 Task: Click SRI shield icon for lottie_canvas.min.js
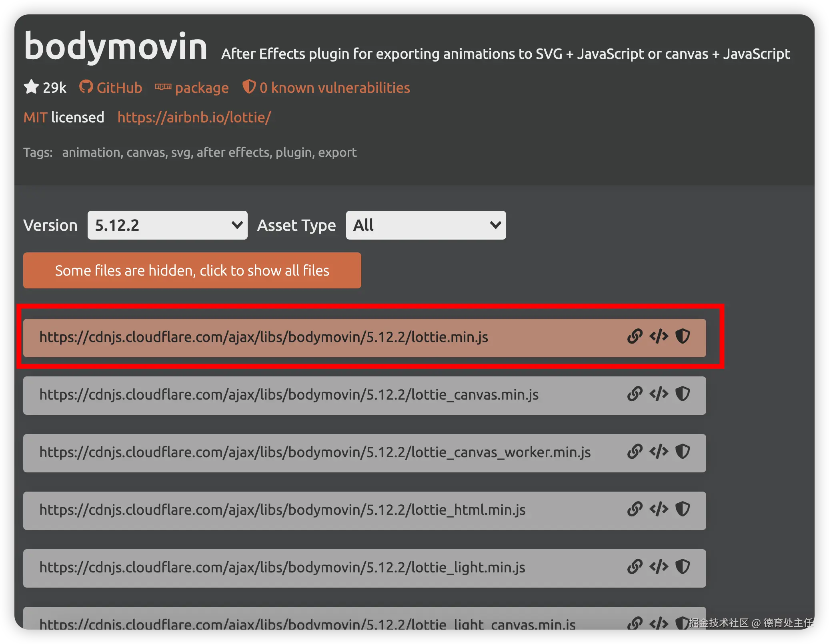pos(683,394)
